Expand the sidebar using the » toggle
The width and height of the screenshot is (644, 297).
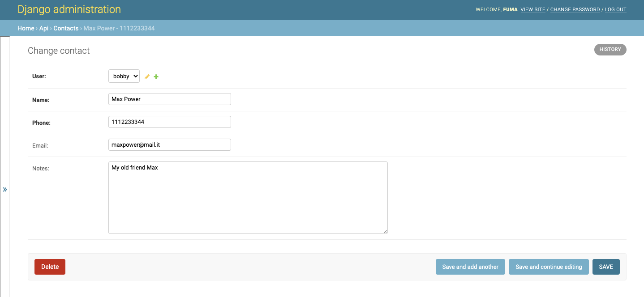[x=5, y=189]
